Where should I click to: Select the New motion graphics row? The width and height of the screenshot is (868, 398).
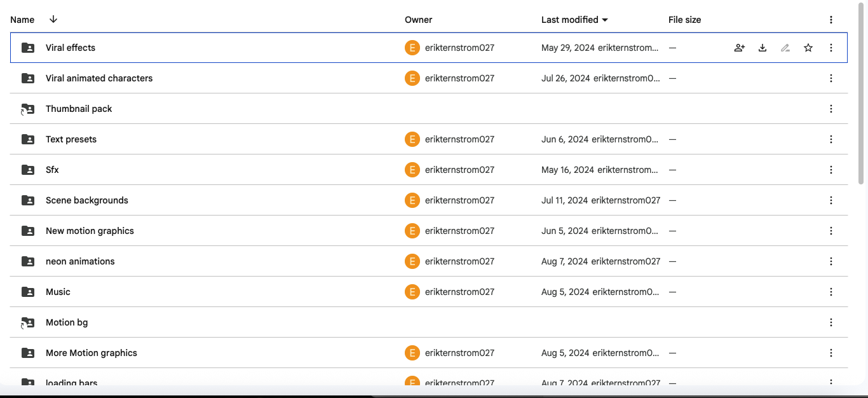pyautogui.click(x=254, y=231)
